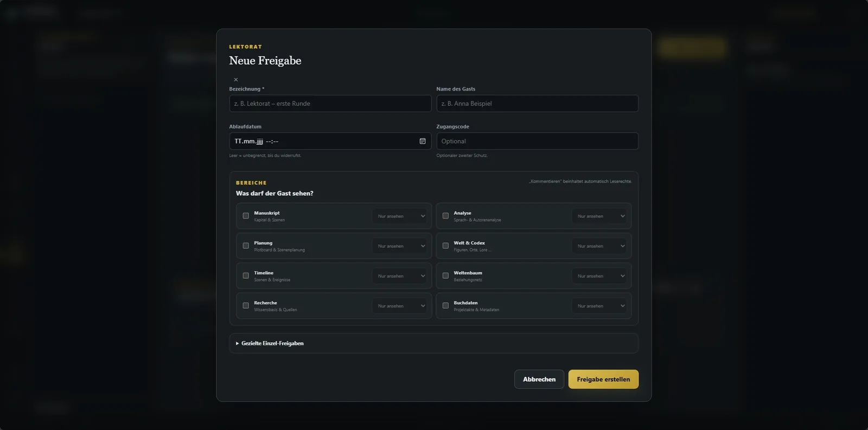
Task: Click the LEKTORAT label above the title
Action: tap(246, 47)
